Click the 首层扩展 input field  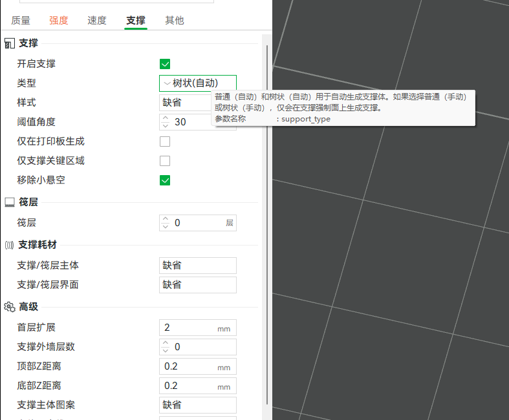coord(198,328)
